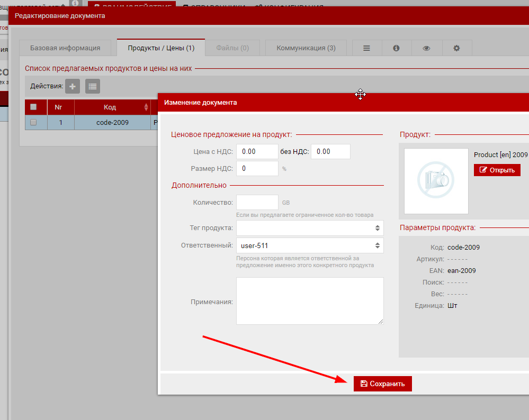Click the Открыть product button
The width and height of the screenshot is (529, 420).
[x=497, y=170]
